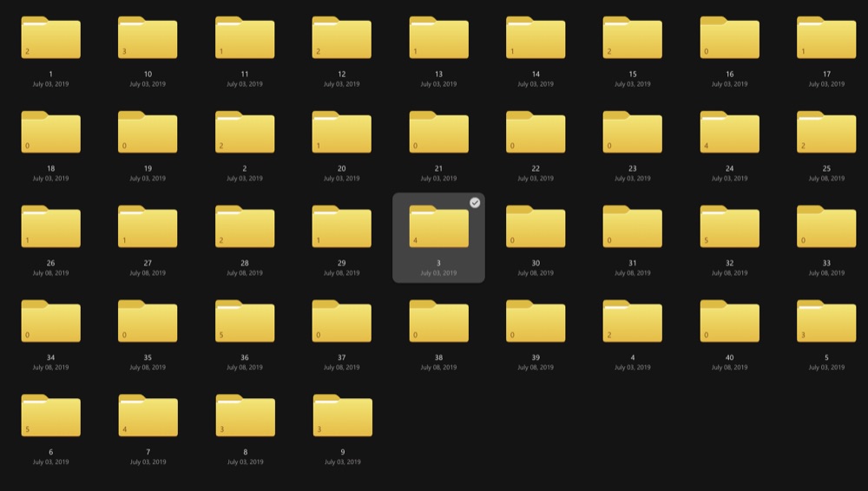Image resolution: width=868 pixels, height=491 pixels.
Task: Pick the folder icon named 17
Action: 826,37
